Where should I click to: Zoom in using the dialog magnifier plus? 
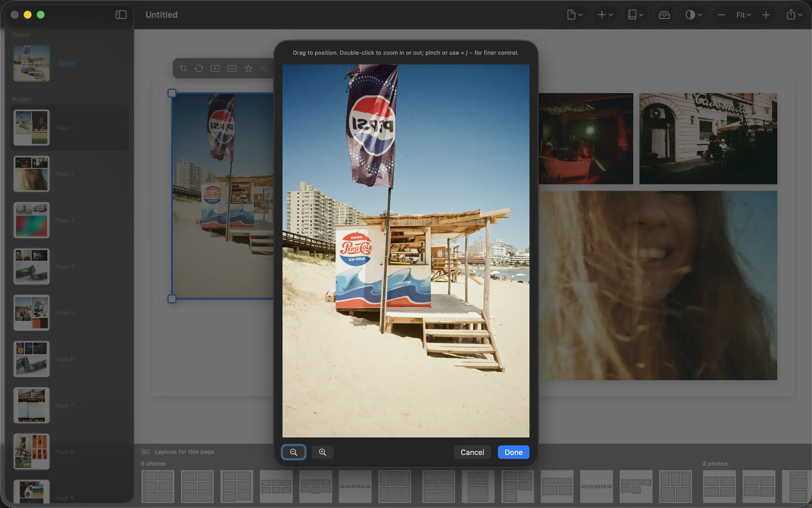(x=323, y=452)
